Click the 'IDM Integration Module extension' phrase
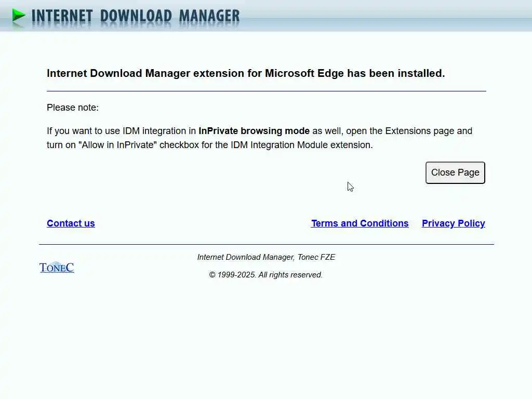Image resolution: width=532 pixels, height=399 pixels. (302, 145)
